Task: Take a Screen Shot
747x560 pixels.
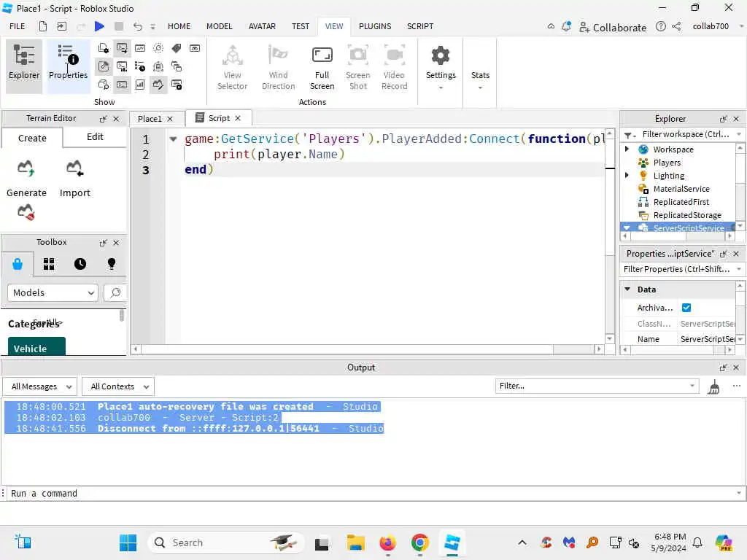Action: coord(357,68)
